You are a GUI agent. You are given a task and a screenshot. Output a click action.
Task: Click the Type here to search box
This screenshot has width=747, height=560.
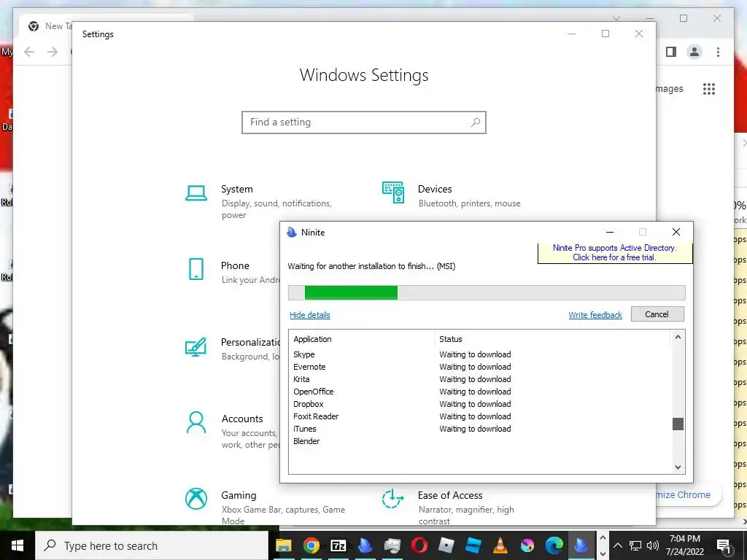(x=152, y=545)
